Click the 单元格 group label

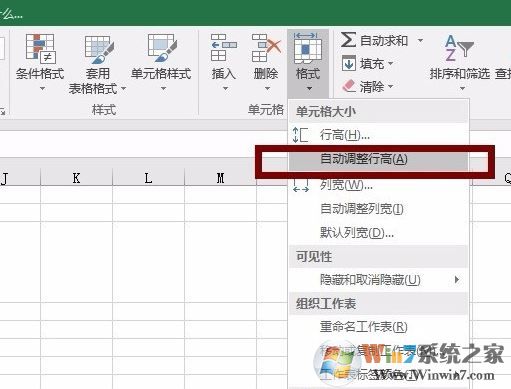tap(266, 110)
